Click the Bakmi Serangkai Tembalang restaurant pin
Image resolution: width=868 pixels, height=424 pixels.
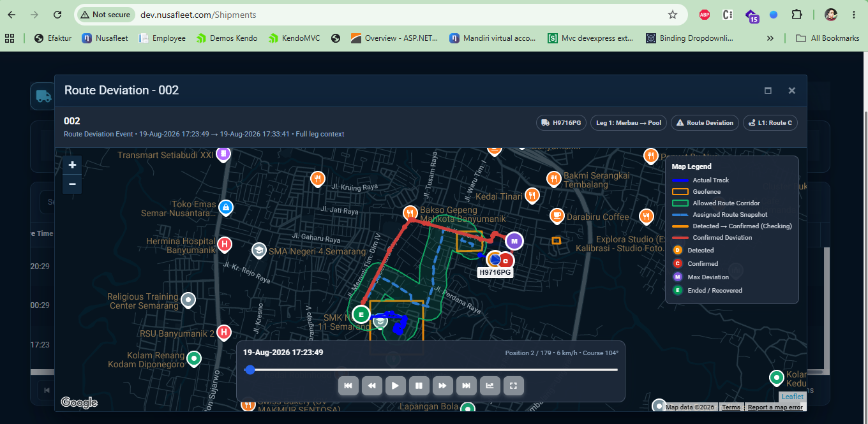553,179
